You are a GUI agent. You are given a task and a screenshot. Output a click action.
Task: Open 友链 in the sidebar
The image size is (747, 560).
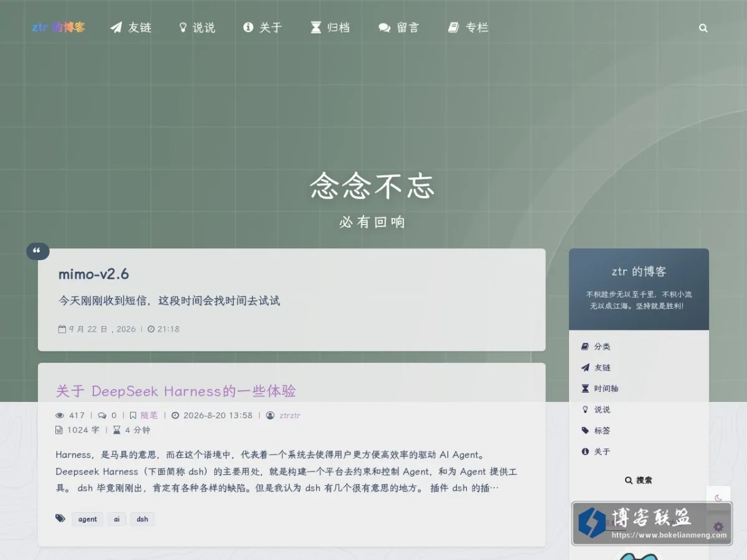click(x=602, y=368)
